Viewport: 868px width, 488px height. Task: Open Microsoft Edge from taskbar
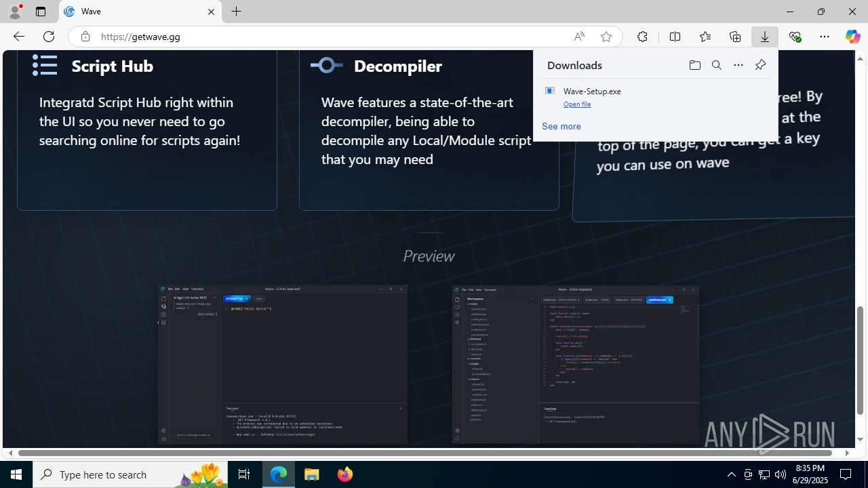point(279,474)
